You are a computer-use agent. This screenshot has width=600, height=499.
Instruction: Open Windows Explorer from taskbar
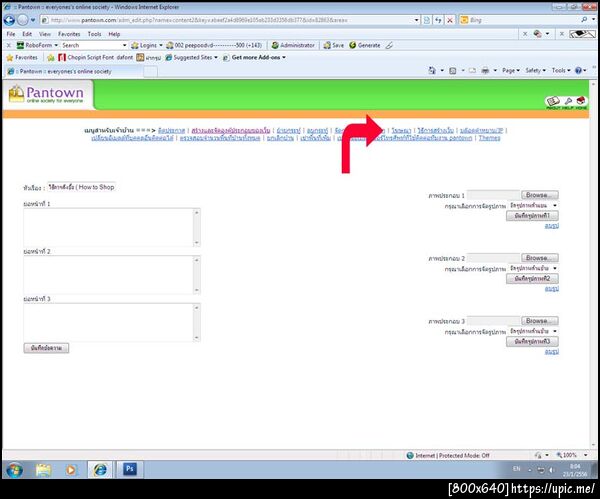point(43,470)
